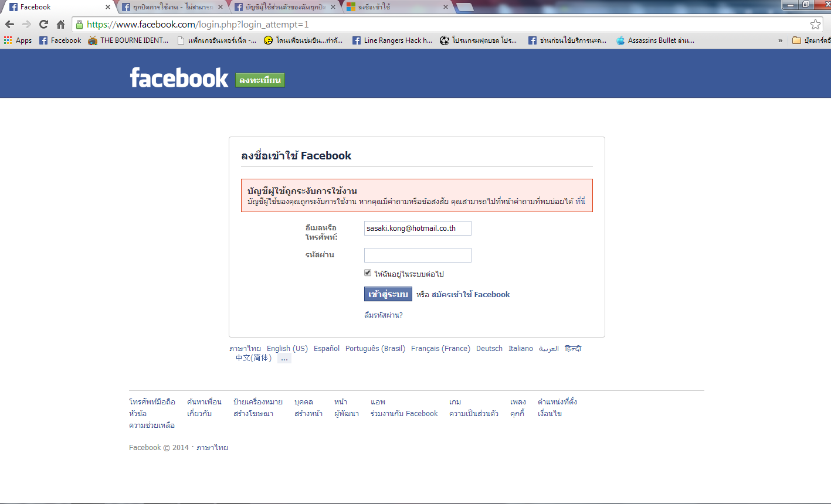Select Español language
The height and width of the screenshot is (504, 831).
click(x=327, y=349)
